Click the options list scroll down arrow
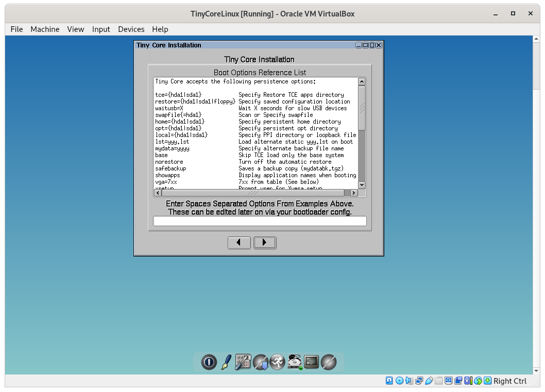The image size is (545, 392). point(362,185)
